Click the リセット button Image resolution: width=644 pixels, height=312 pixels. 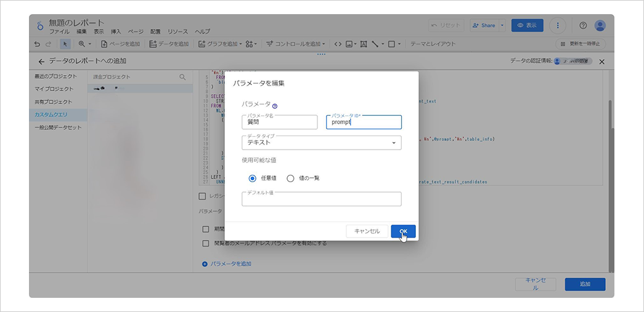pos(446,25)
